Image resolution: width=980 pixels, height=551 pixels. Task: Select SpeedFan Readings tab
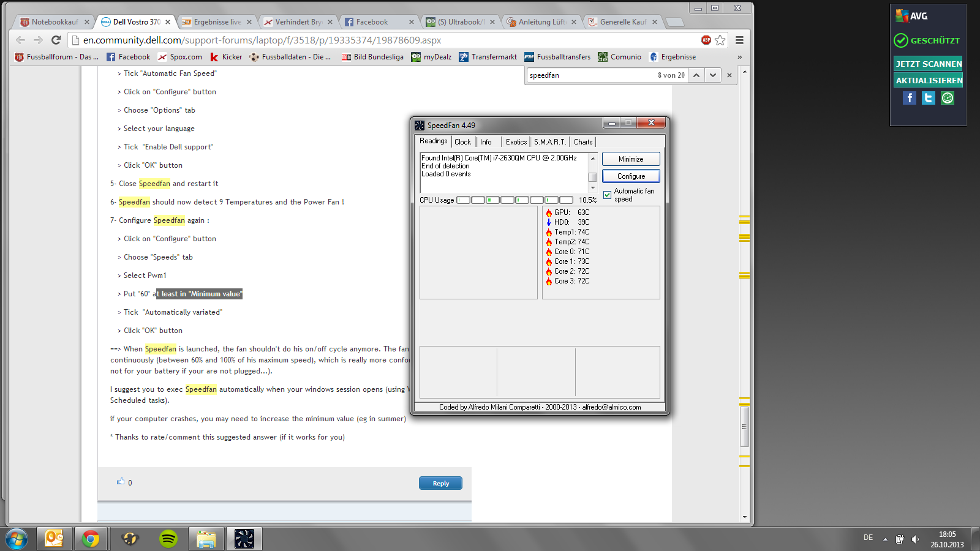[x=434, y=141]
